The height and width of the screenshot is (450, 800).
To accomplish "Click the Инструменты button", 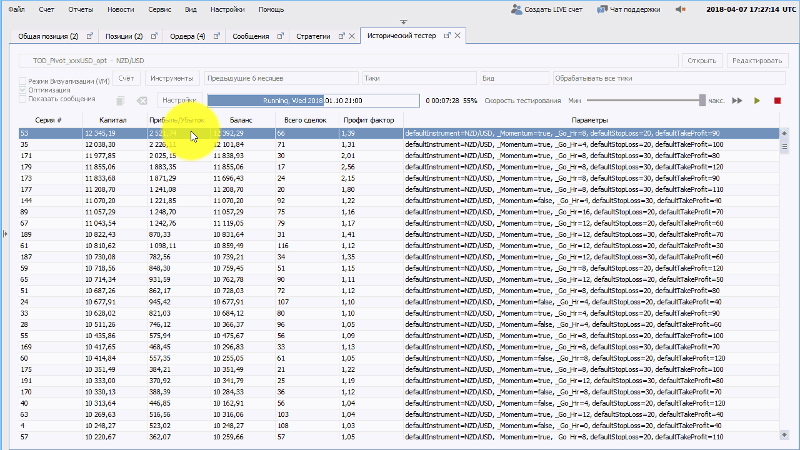I will pos(172,79).
